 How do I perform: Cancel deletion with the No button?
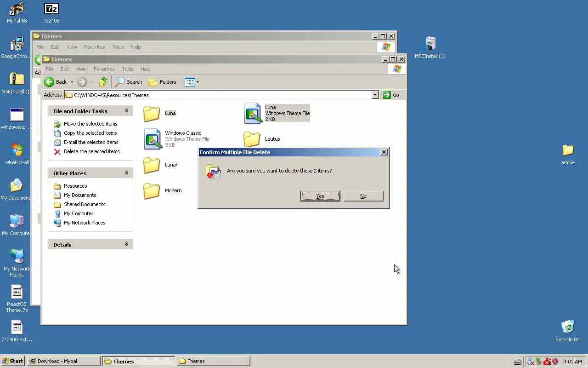coord(363,196)
